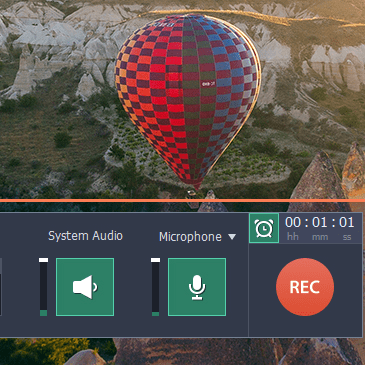This screenshot has height=365, width=365.
Task: Click the minutes field showing 01
Action: pos(320,222)
